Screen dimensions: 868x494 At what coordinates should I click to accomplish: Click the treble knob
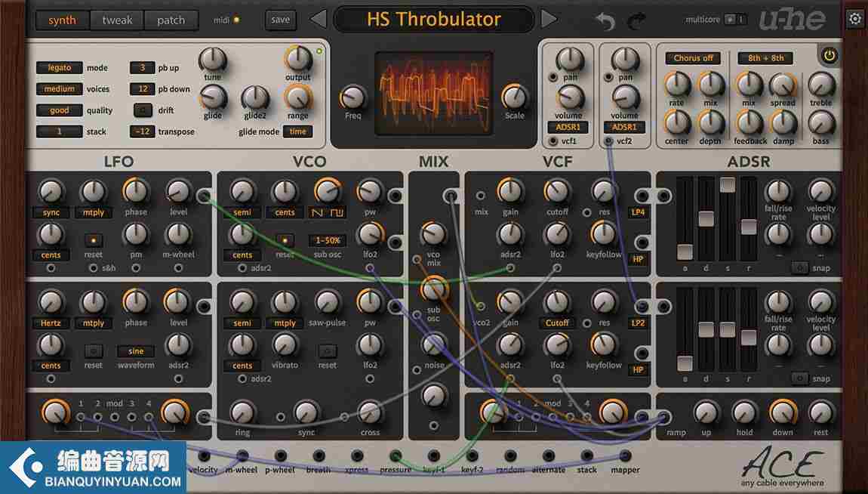tap(821, 85)
